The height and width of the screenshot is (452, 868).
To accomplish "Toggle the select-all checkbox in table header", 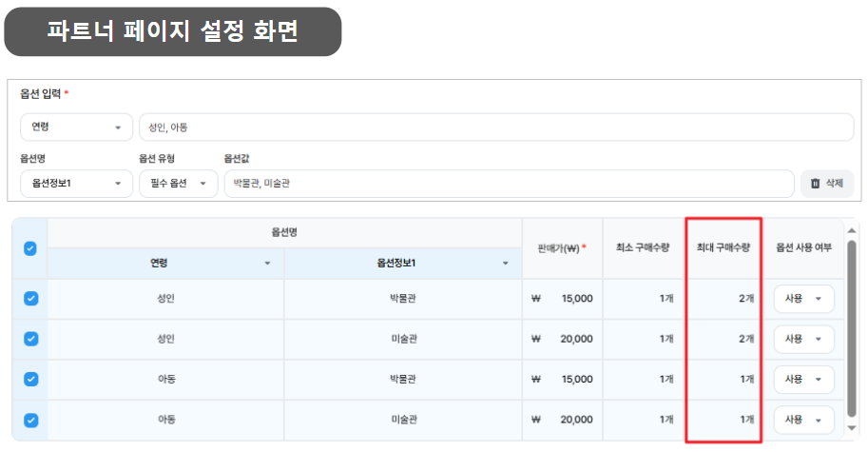I will coord(29,248).
